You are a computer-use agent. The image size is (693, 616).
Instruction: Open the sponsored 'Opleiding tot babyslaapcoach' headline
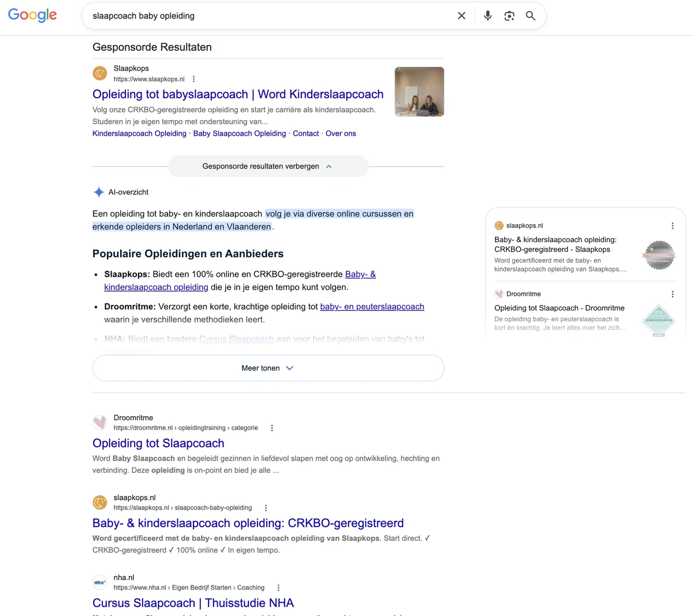(238, 94)
